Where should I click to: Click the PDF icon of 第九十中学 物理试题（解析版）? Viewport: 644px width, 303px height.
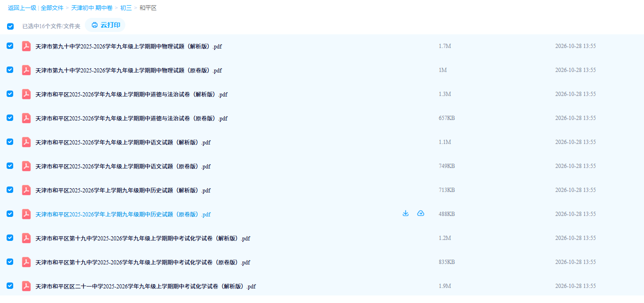[26, 46]
